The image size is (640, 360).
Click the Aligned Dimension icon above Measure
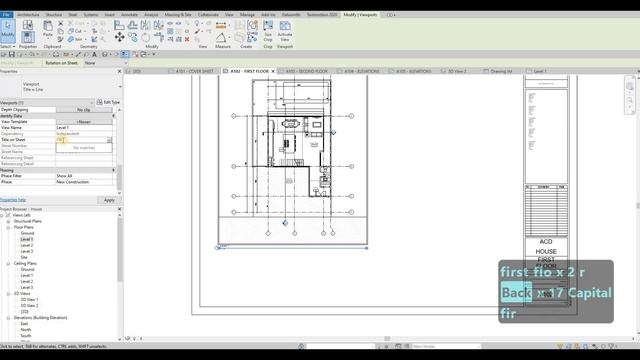(221, 25)
